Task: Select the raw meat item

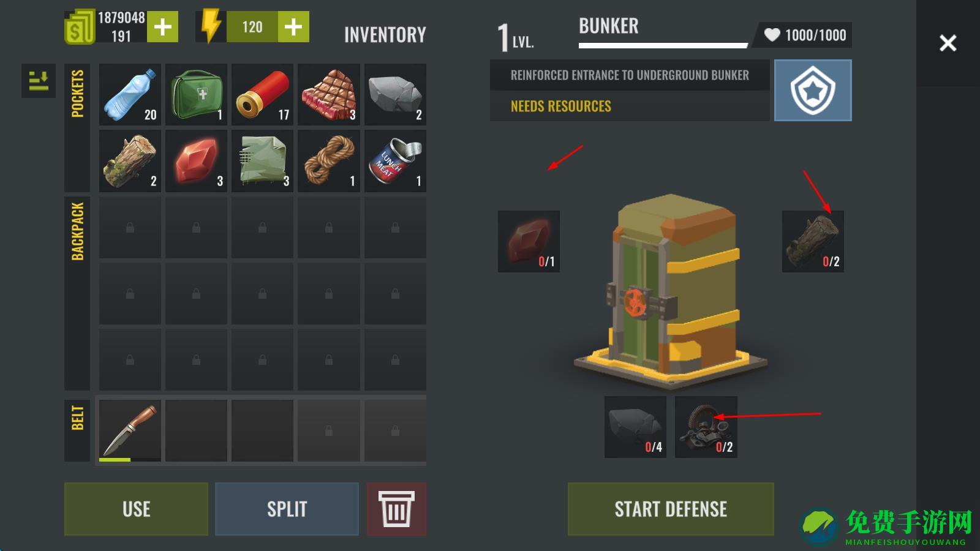Action: (x=329, y=95)
